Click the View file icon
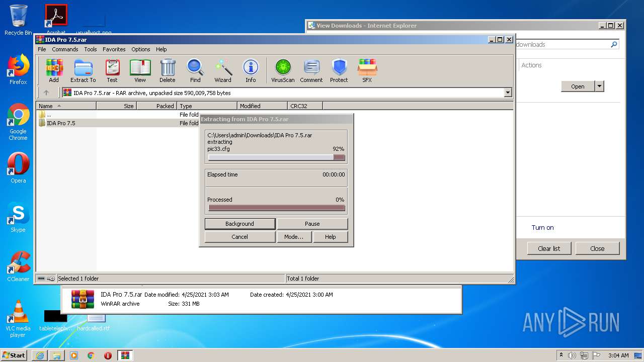The height and width of the screenshot is (362, 644). pyautogui.click(x=140, y=70)
